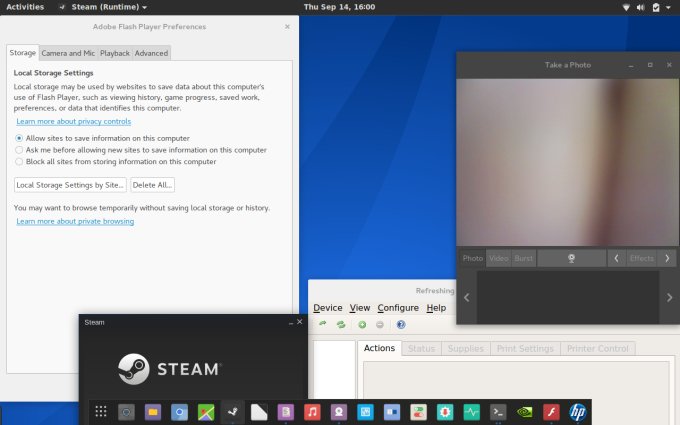The width and height of the screenshot is (680, 425).
Task: Select Block all sites from storing information
Action: (x=20, y=161)
